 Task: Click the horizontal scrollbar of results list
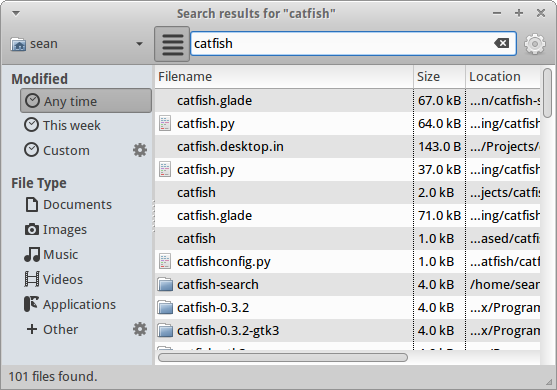[283, 357]
